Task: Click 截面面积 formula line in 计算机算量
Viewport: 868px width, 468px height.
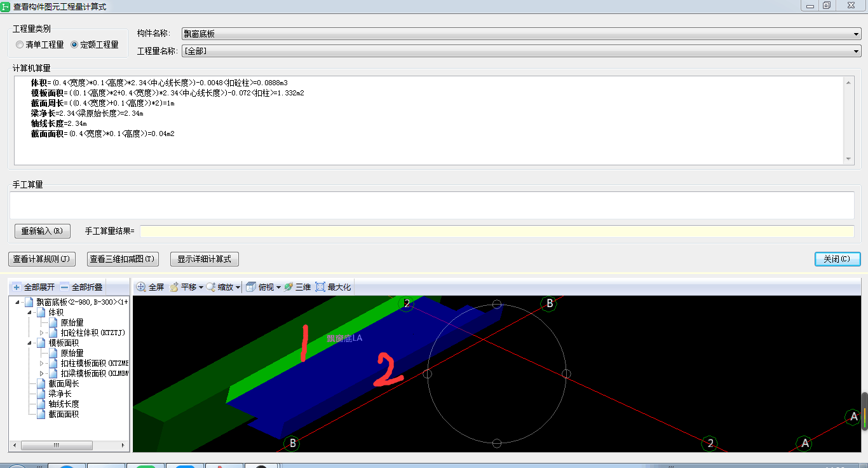Action: coord(102,134)
